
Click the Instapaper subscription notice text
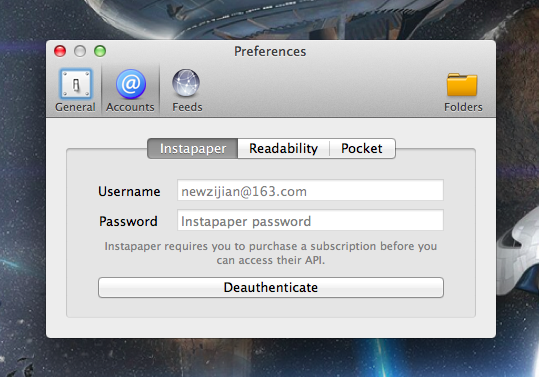coord(271,253)
